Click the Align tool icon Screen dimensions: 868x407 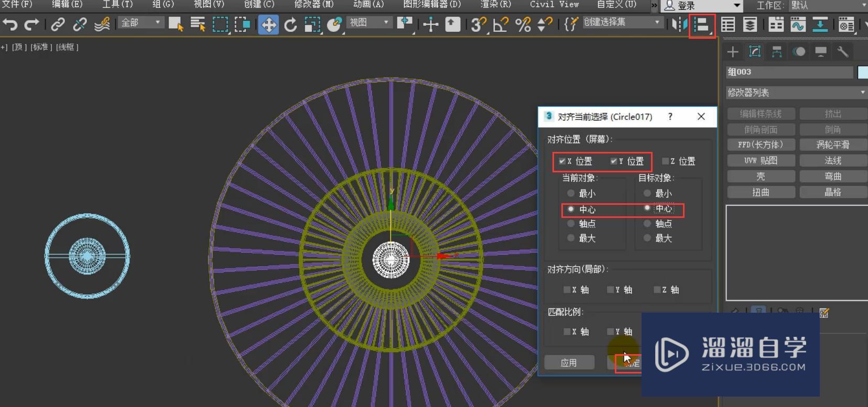702,25
